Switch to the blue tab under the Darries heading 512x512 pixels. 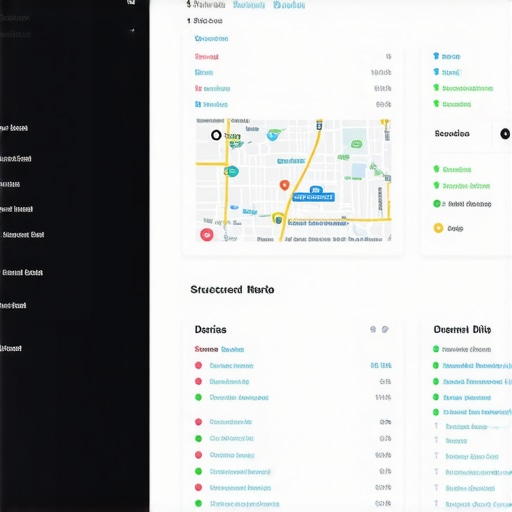[x=233, y=349]
